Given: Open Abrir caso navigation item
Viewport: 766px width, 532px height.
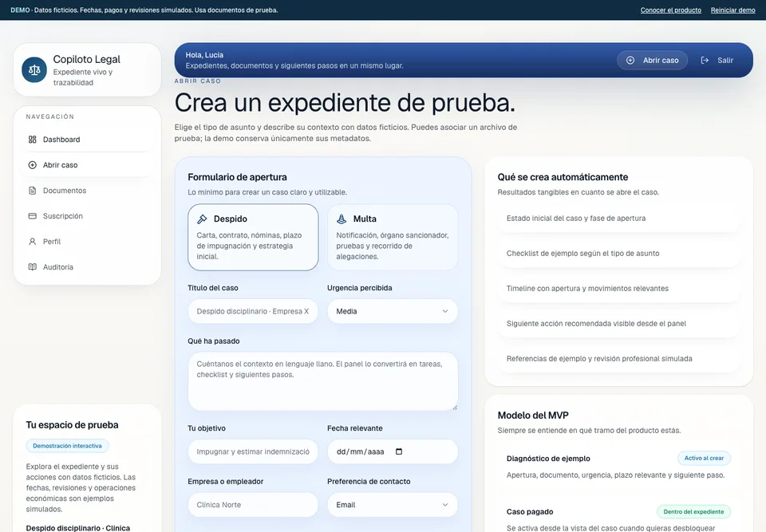Looking at the screenshot, I should point(88,165).
